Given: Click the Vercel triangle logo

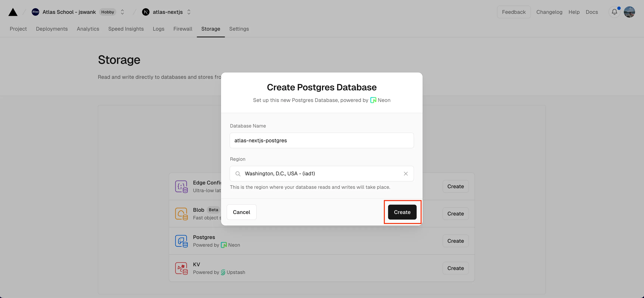Looking at the screenshot, I should (13, 12).
